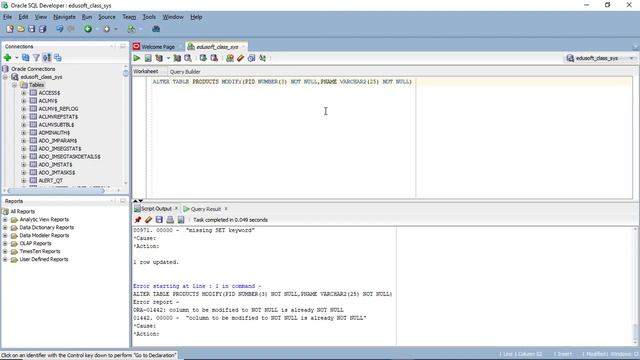
Task: Click the Commit icon in worksheet toolbar
Action: click(203, 58)
